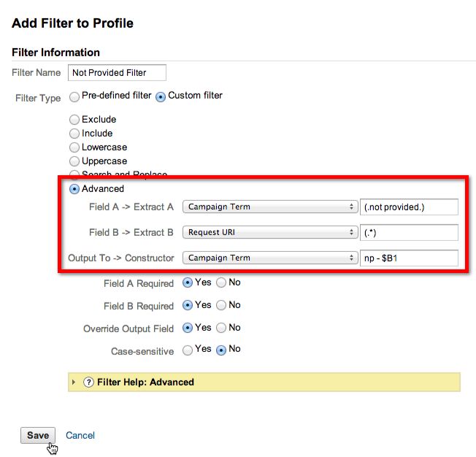Set Case-sensitive to Yes
The width and height of the screenshot is (476, 457).
coord(188,350)
